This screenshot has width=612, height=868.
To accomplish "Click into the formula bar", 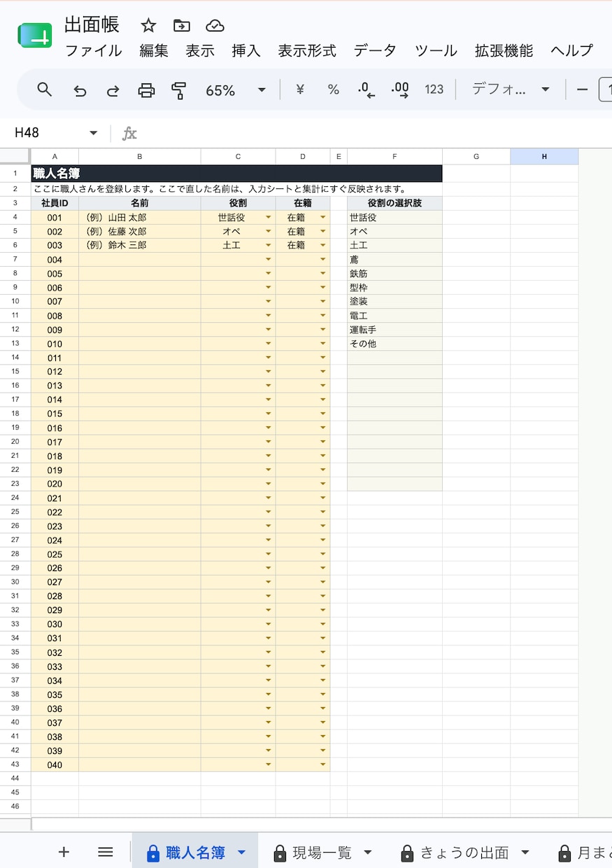I will pyautogui.click(x=374, y=133).
